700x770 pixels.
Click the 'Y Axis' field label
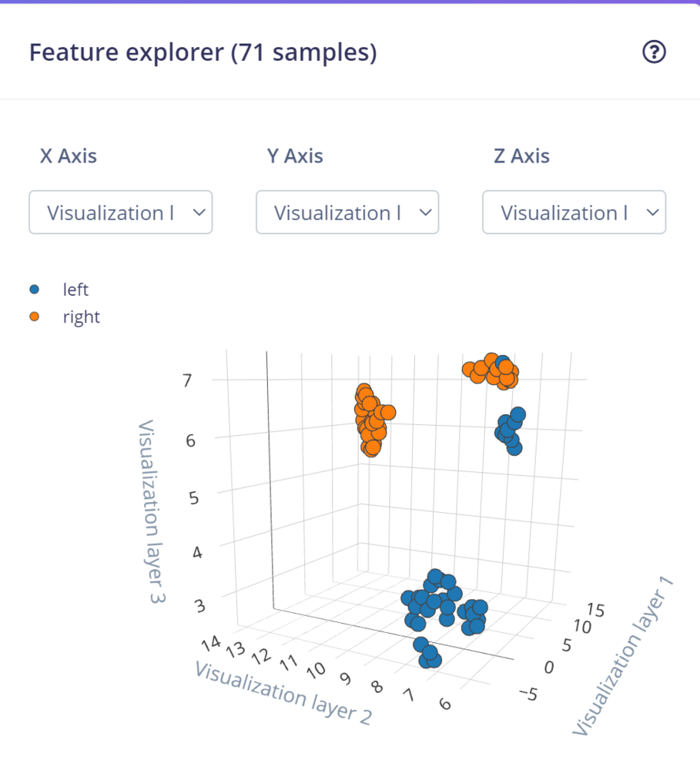[x=295, y=156]
